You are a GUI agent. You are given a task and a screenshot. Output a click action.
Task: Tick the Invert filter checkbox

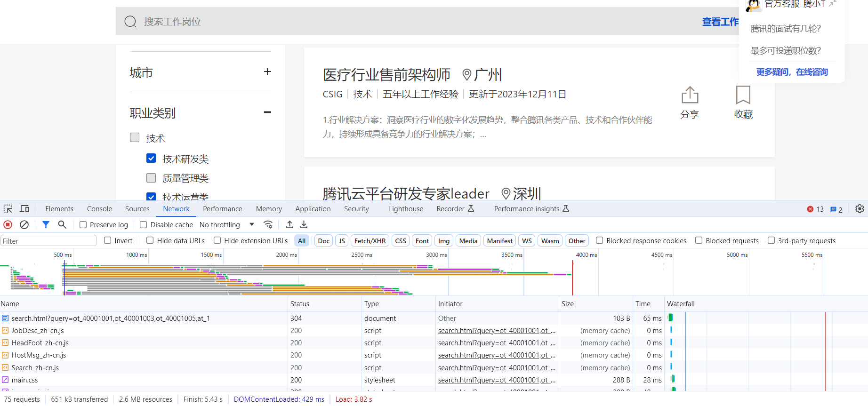point(108,240)
